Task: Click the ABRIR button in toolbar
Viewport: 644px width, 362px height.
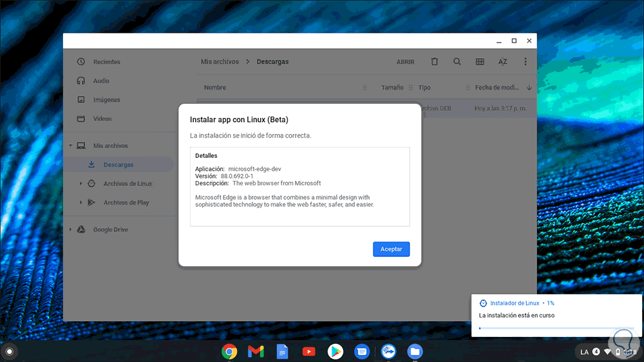Action: 405,62
